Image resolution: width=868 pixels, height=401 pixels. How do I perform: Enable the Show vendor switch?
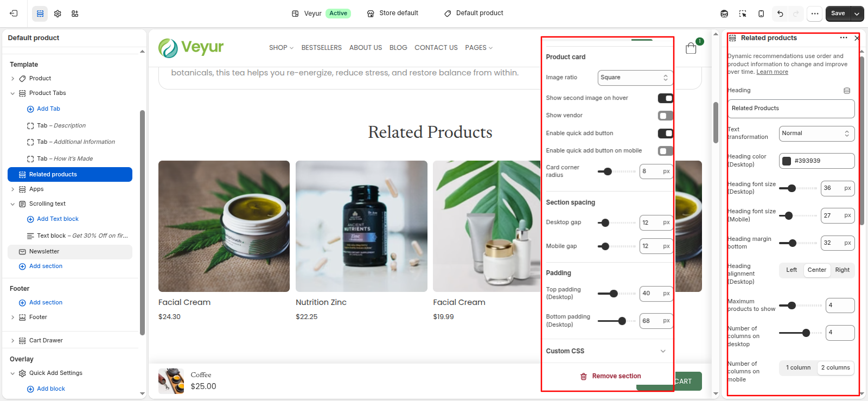coord(665,116)
